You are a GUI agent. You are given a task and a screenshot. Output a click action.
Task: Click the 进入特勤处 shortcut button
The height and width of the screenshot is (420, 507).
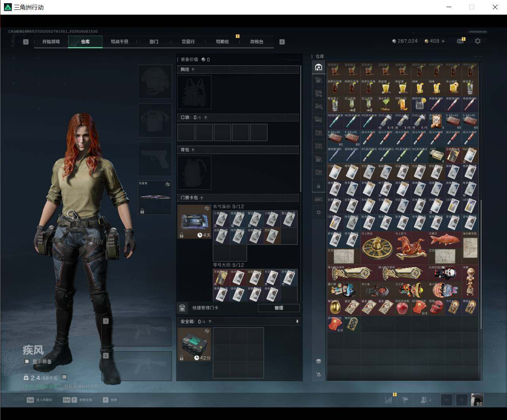point(40,400)
